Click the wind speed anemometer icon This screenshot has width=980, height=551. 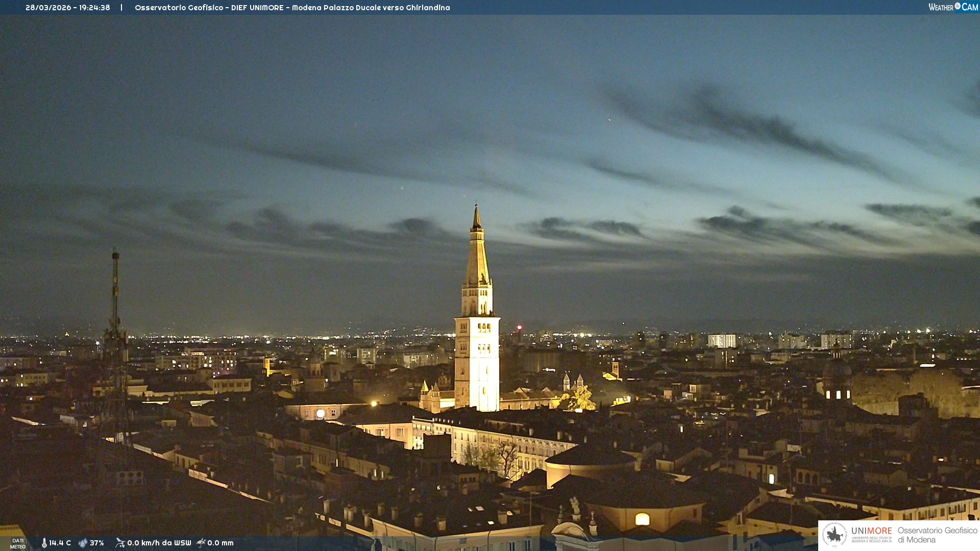click(120, 543)
